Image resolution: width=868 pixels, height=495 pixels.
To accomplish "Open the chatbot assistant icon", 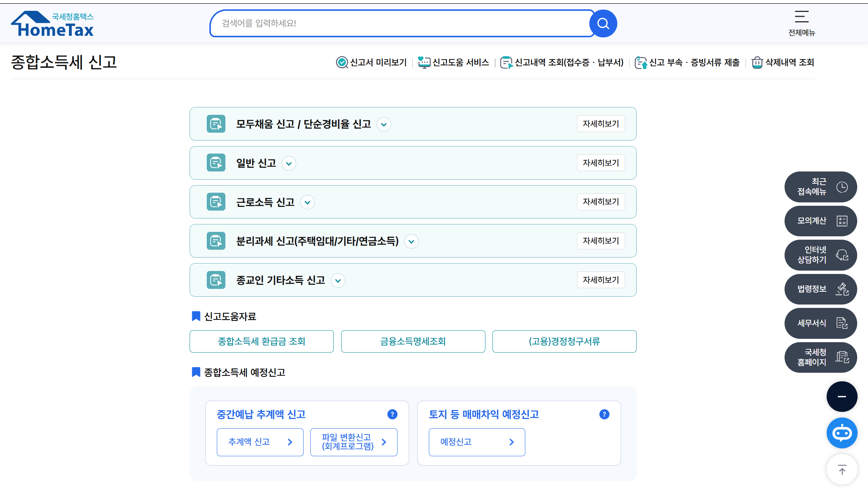I will tap(842, 433).
